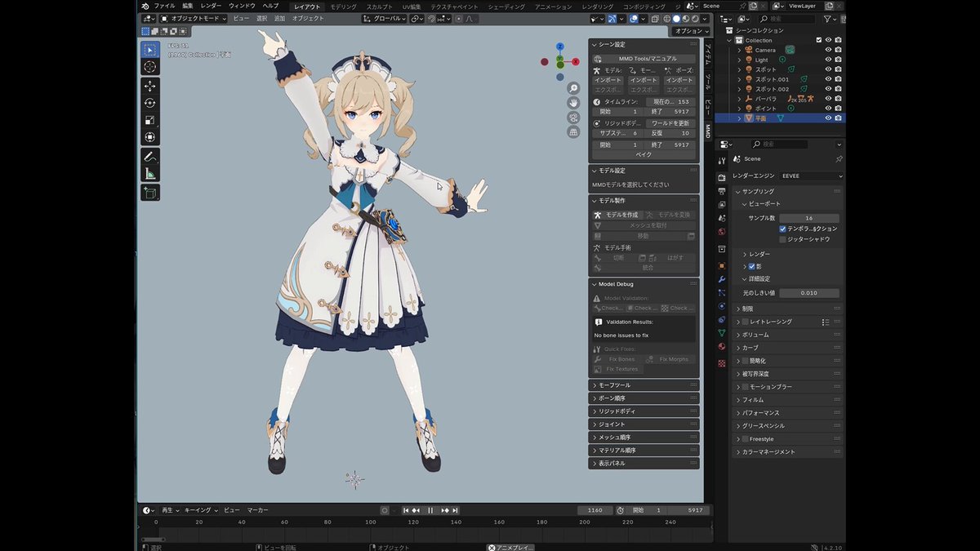The image size is (980, 551).
Task: Switch to シェーディング workspace tab
Action: (506, 6)
